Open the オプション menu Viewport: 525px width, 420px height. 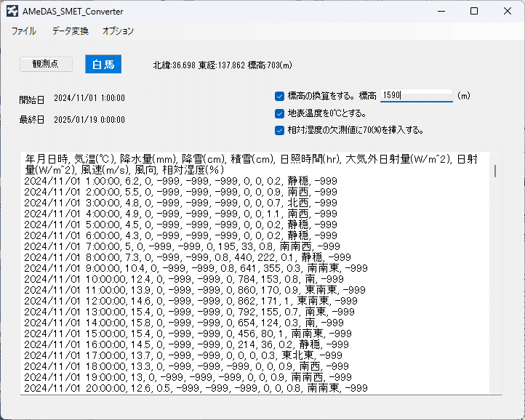click(x=118, y=31)
